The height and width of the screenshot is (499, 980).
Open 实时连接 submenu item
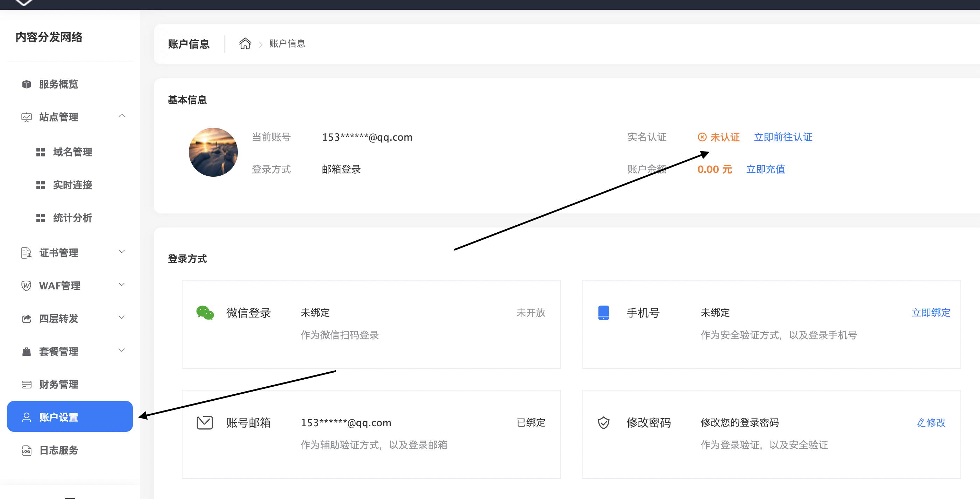(70, 185)
